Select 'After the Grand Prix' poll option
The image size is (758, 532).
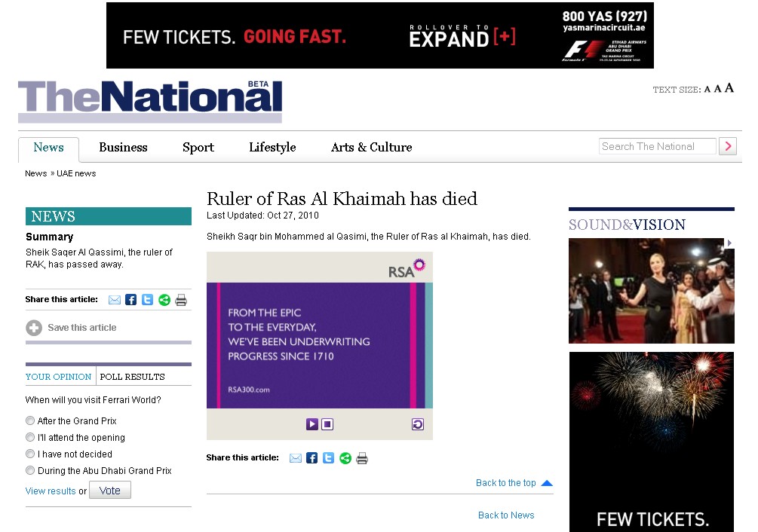tap(30, 420)
